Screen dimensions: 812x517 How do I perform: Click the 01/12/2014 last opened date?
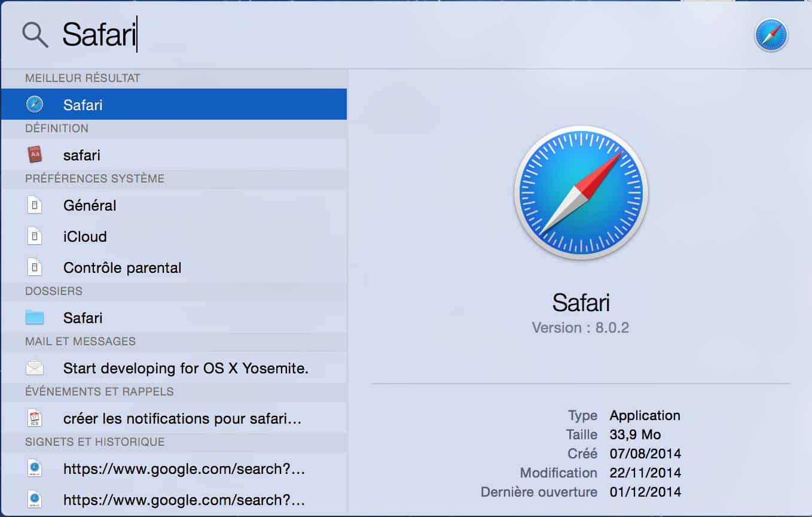(645, 492)
